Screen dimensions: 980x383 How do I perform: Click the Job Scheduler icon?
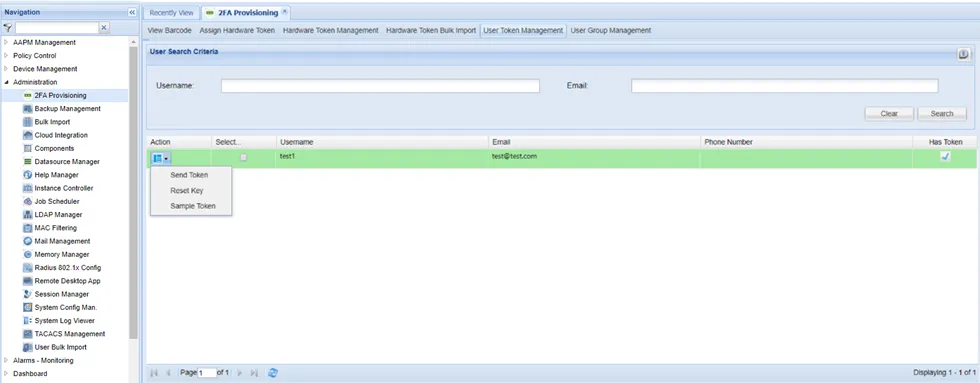(x=28, y=201)
